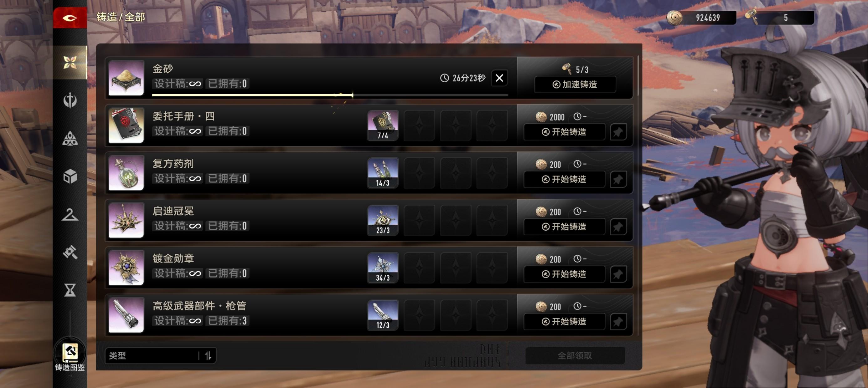This screenshot has width=868, height=388.
Task: Select the 高级武器部件·枪管 item thumbnail
Action: (x=127, y=315)
